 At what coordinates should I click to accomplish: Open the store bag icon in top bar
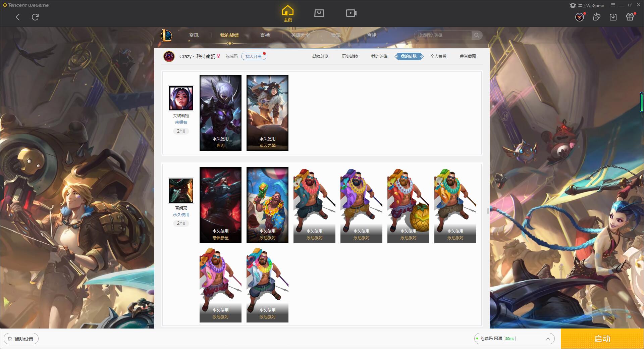point(319,13)
